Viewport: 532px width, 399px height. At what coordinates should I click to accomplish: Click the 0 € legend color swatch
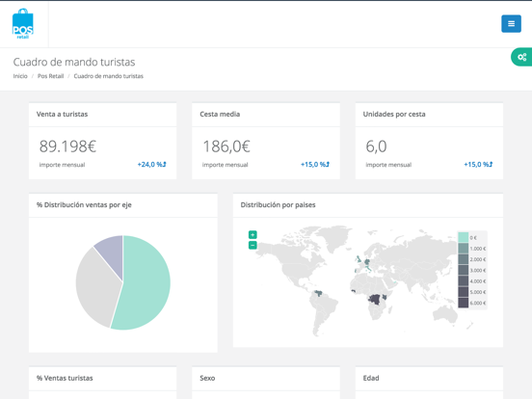464,237
